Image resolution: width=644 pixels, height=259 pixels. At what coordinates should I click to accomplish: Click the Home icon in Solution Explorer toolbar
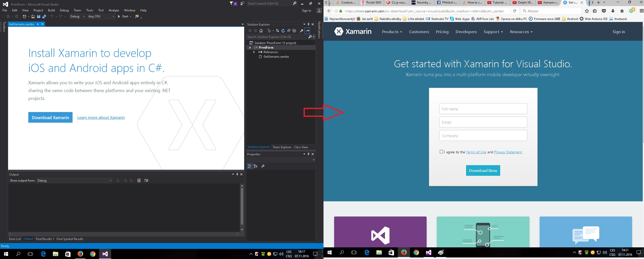tap(261, 31)
